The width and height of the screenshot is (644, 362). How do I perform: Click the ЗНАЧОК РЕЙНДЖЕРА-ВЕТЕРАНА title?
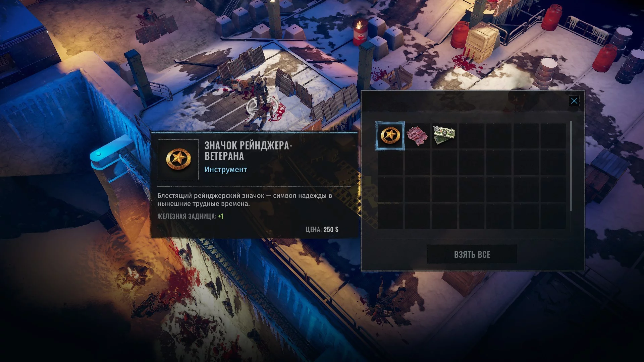coord(248,151)
